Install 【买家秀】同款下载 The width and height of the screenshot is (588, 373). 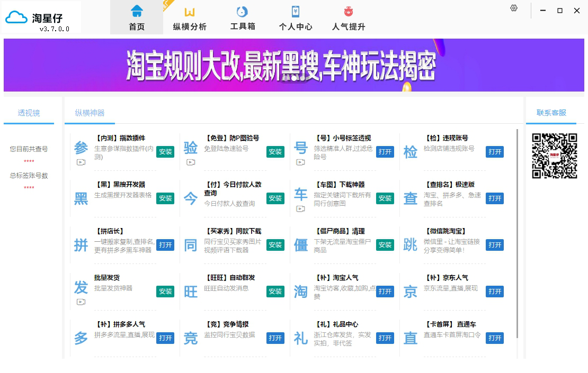click(x=275, y=245)
